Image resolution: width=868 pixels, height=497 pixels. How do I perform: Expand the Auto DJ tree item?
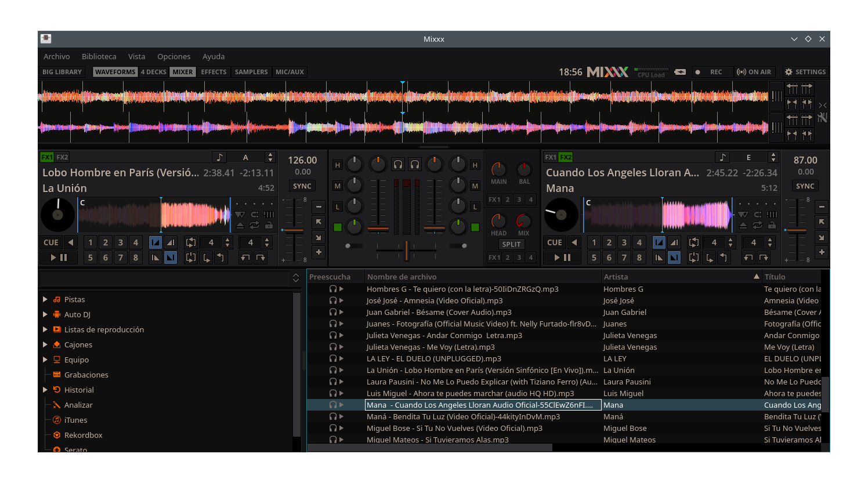[x=45, y=314]
